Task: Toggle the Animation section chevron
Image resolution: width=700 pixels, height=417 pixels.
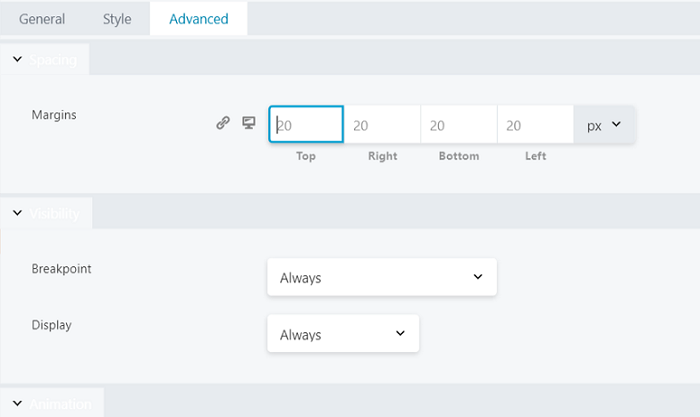Action: [17, 403]
